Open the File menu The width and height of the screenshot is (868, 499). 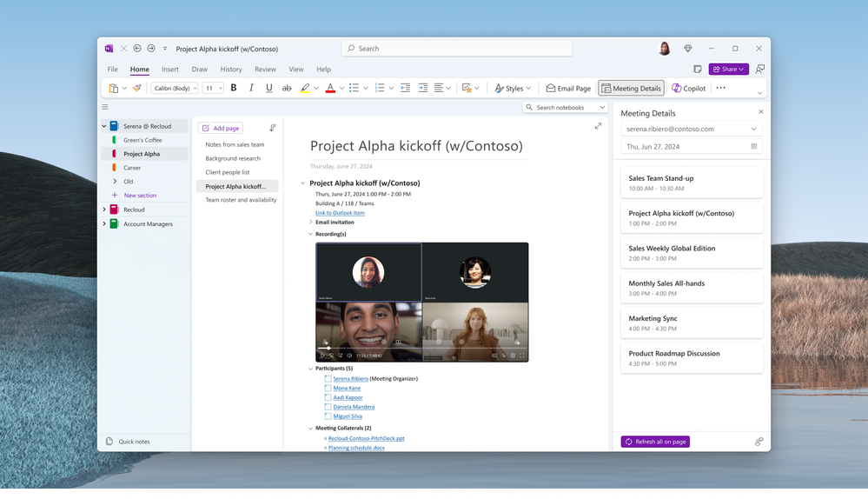(x=112, y=70)
